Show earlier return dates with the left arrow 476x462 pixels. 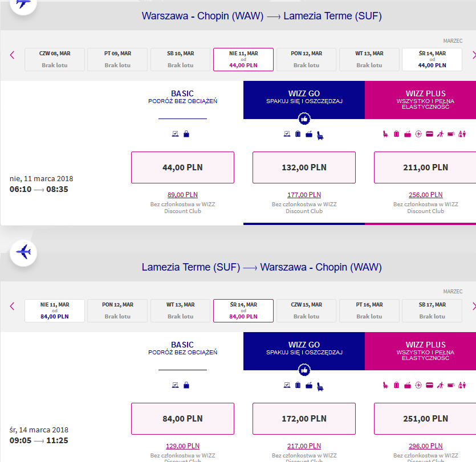[x=12, y=306]
